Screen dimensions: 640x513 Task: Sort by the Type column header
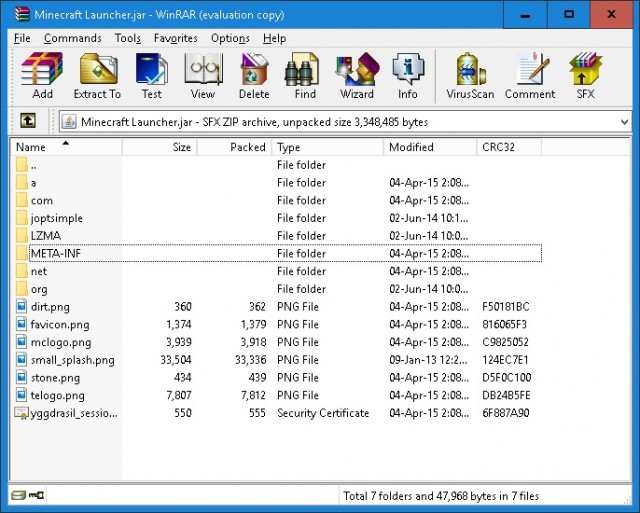[328, 147]
